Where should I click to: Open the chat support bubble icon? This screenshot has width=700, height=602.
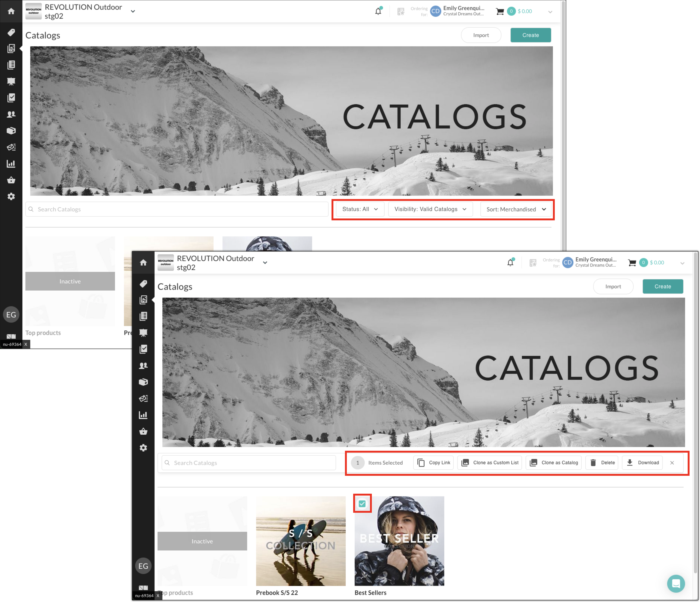pyautogui.click(x=676, y=583)
